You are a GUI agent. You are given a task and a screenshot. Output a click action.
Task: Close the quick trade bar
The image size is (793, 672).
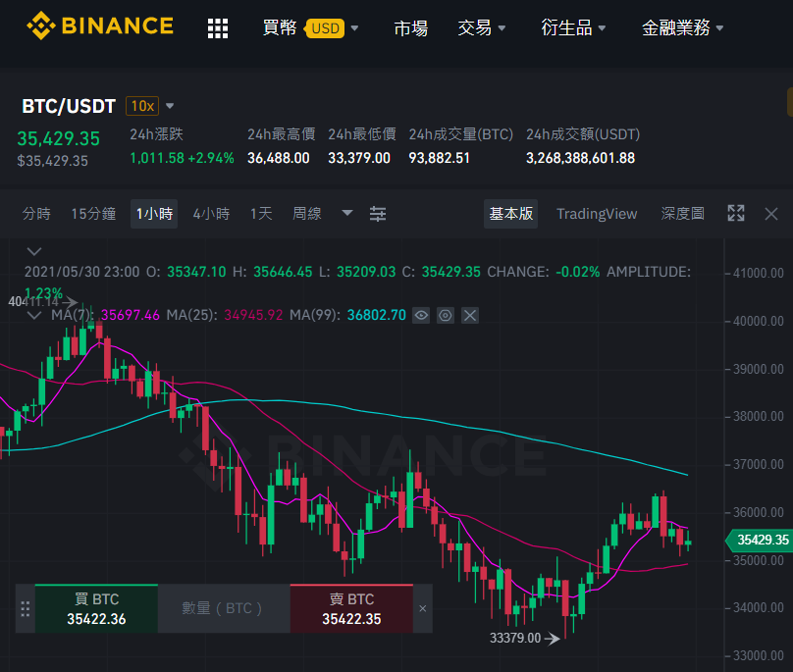pos(423,609)
